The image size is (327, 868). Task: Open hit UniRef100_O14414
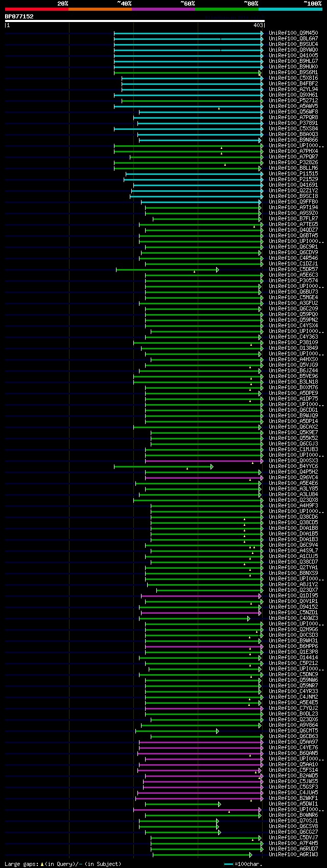point(293,657)
